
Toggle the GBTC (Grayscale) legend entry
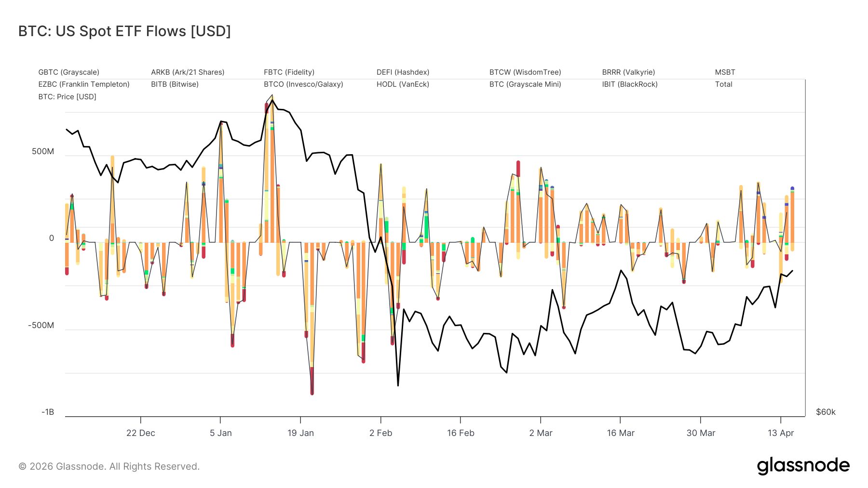68,72
